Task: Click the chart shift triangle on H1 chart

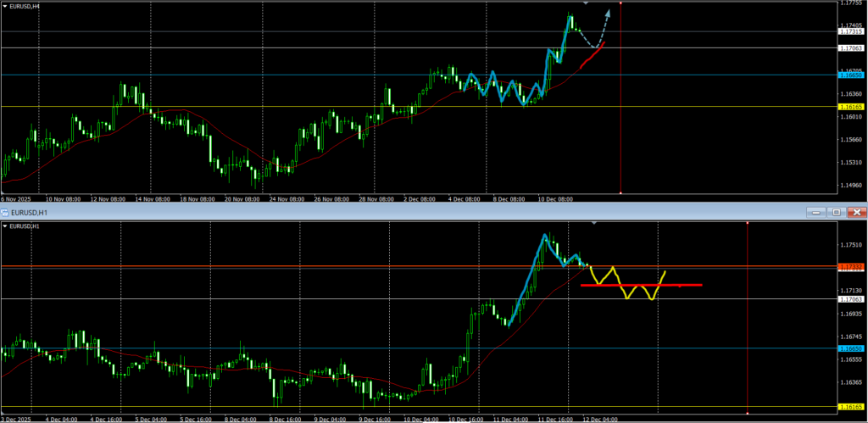Action: (x=593, y=223)
